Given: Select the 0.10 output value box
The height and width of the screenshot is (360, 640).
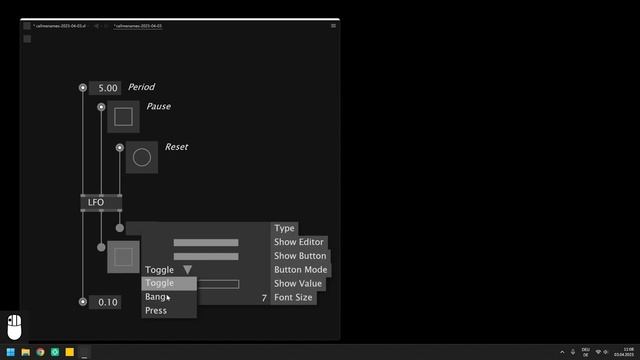Looking at the screenshot, I should (x=105, y=302).
